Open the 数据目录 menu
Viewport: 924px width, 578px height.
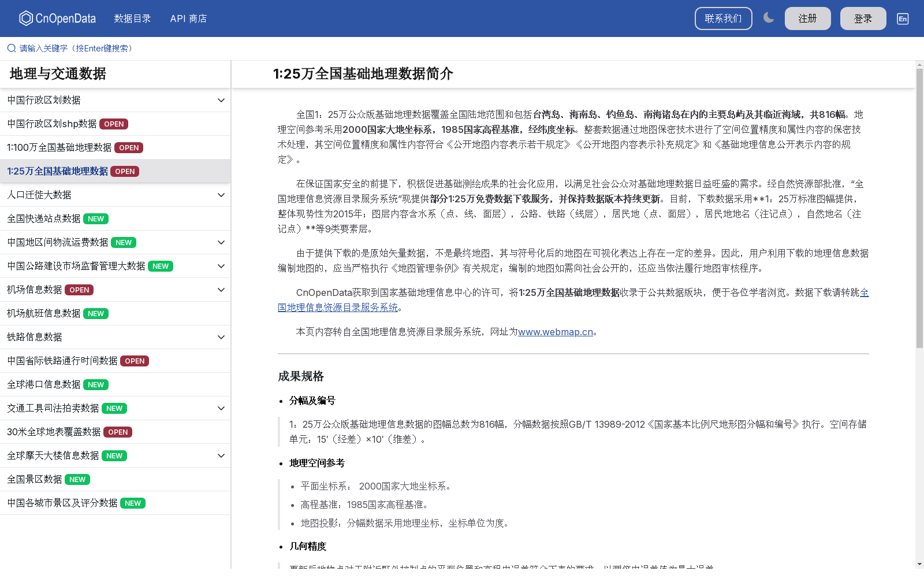coord(132,18)
